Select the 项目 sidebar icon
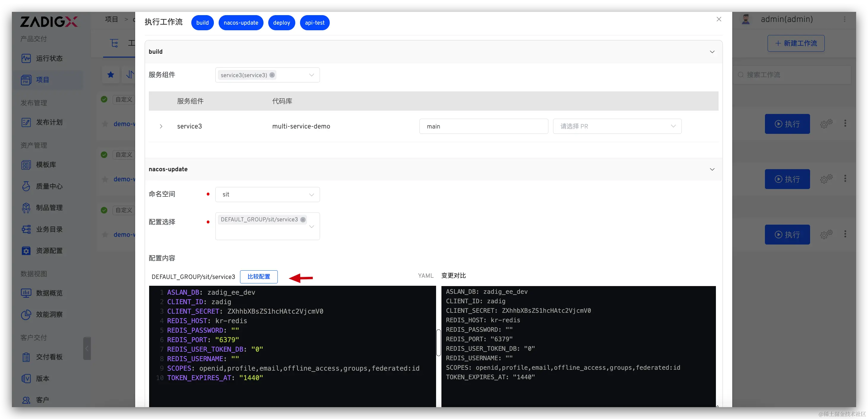The image size is (868, 419). [x=26, y=80]
